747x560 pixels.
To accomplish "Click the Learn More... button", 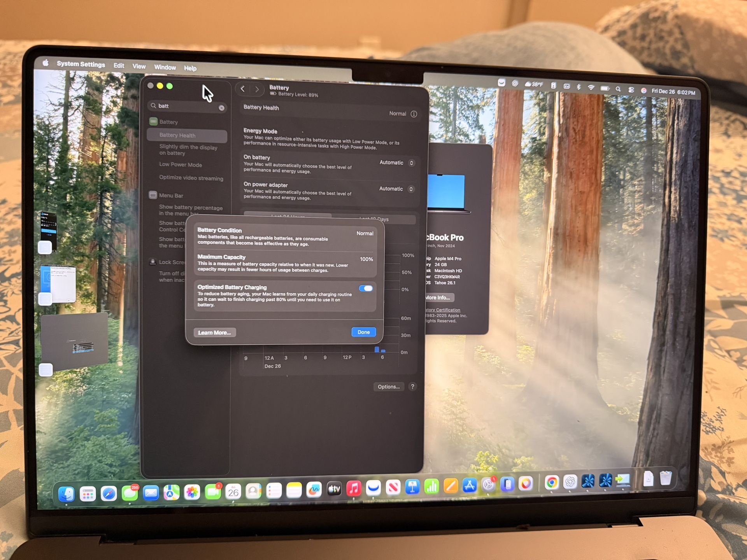I will coord(214,332).
